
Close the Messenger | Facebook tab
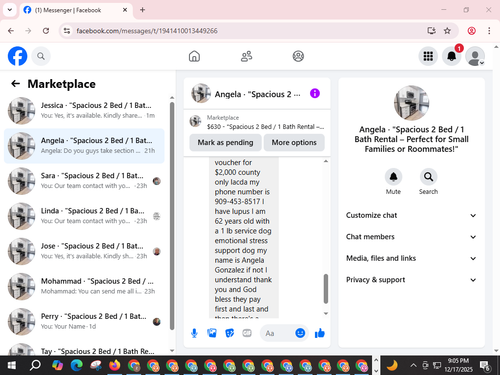tap(125, 10)
